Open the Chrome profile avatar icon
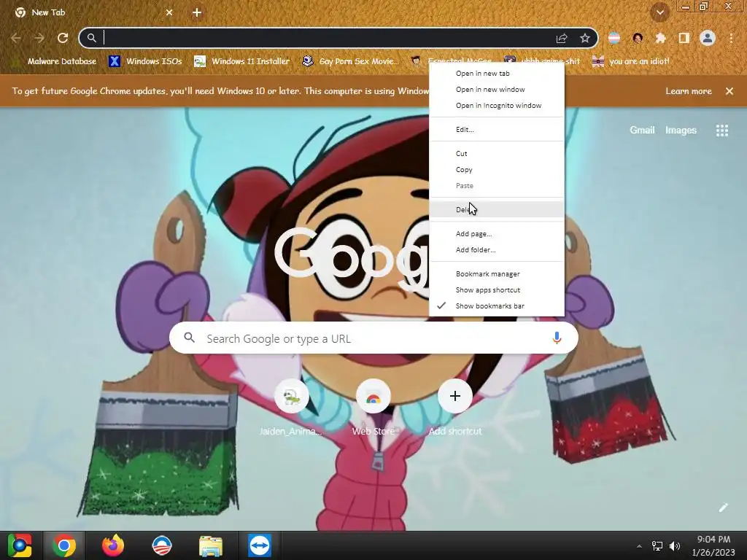This screenshot has height=560, width=747. 708,38
